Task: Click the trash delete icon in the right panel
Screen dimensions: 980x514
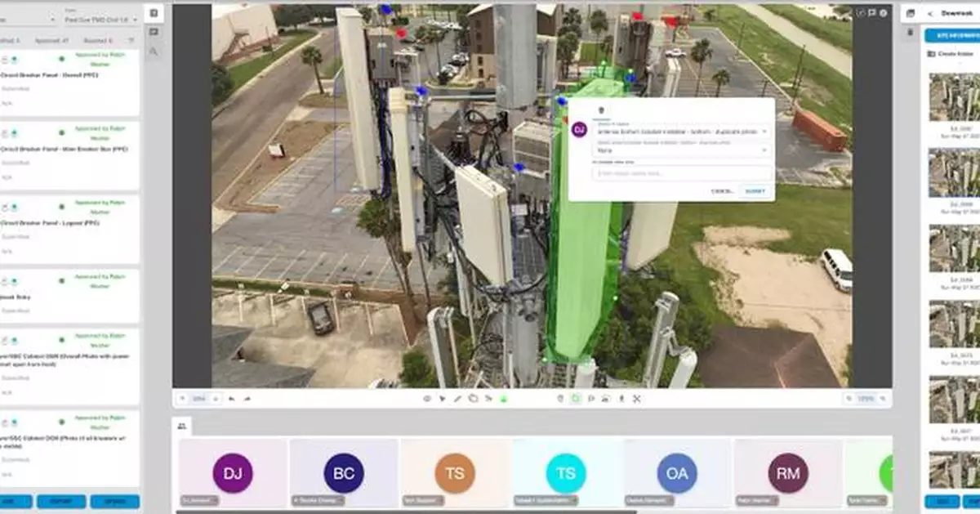Action: click(909, 33)
